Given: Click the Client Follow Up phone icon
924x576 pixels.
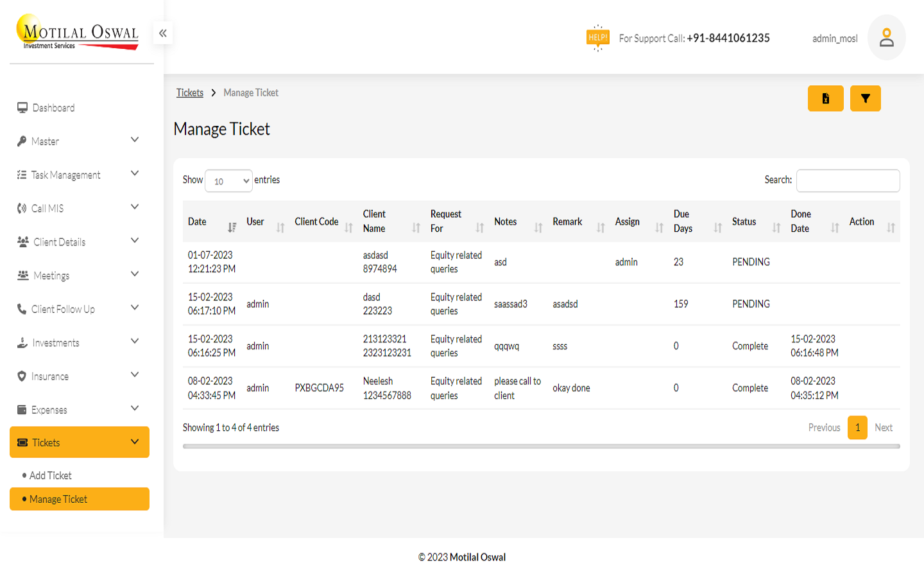Looking at the screenshot, I should tap(22, 309).
